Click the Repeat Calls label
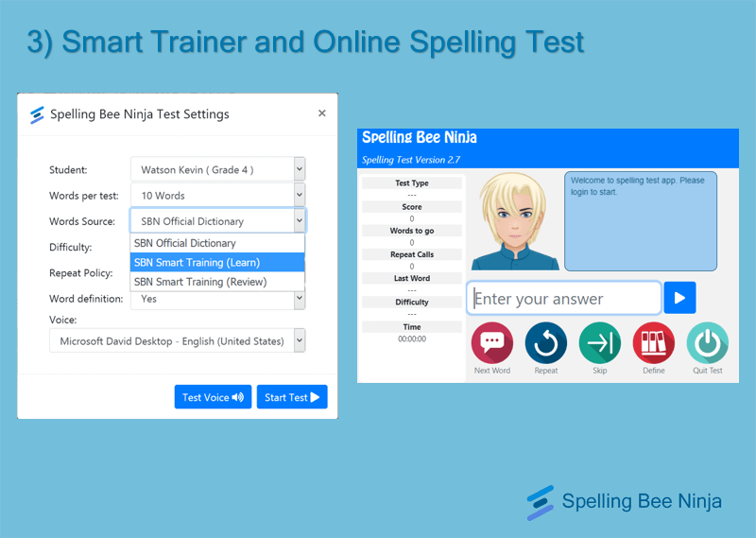The width and height of the screenshot is (756, 538). (412, 254)
